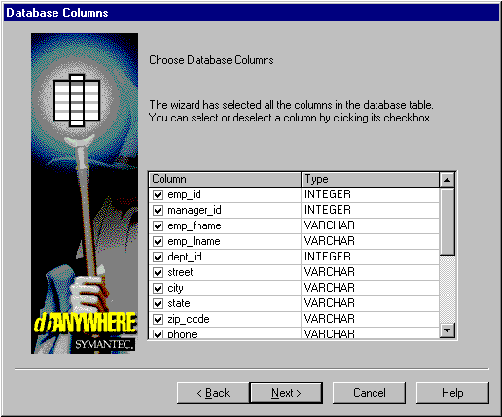Image resolution: width=502 pixels, height=417 pixels.
Task: Open Help for this wizard page
Action: [452, 393]
